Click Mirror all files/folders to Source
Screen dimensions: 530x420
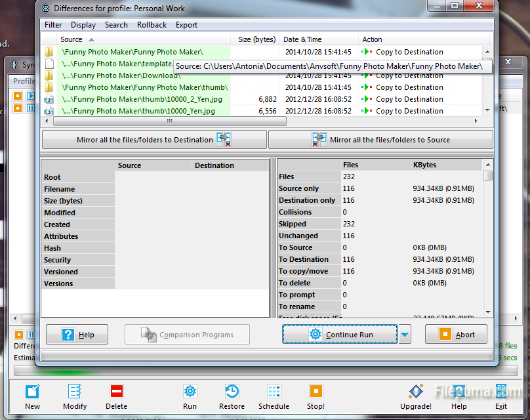[x=380, y=140]
